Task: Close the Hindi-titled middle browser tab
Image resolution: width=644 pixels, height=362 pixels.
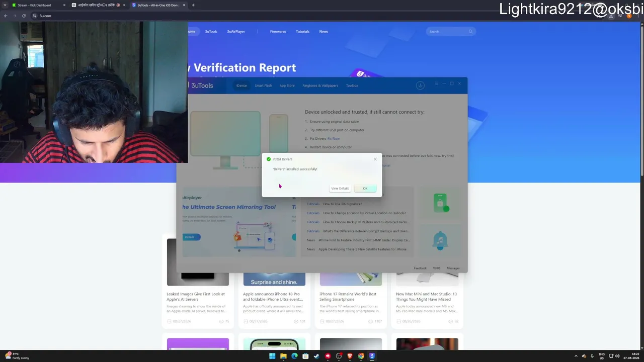Action: pyautogui.click(x=124, y=5)
